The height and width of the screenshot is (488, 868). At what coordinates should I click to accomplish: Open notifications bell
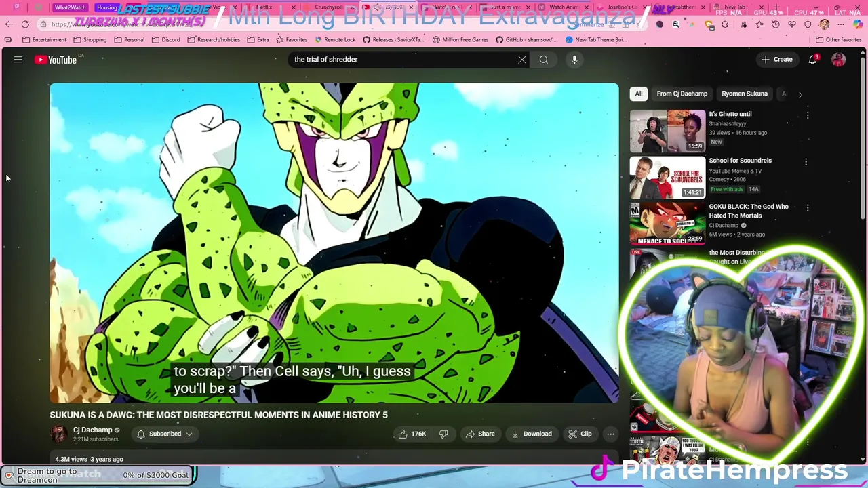pyautogui.click(x=812, y=60)
